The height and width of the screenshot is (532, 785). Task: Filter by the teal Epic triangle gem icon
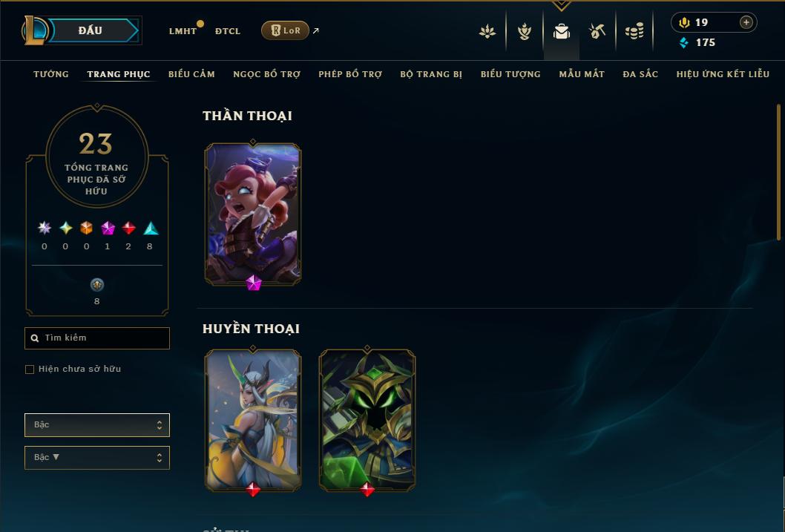point(151,229)
